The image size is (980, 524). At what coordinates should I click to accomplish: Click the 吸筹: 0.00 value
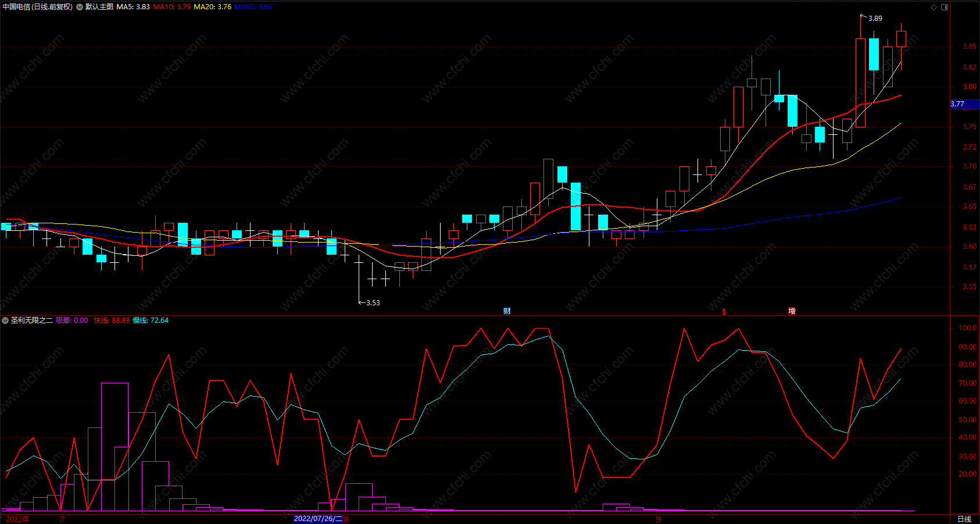(x=72, y=320)
